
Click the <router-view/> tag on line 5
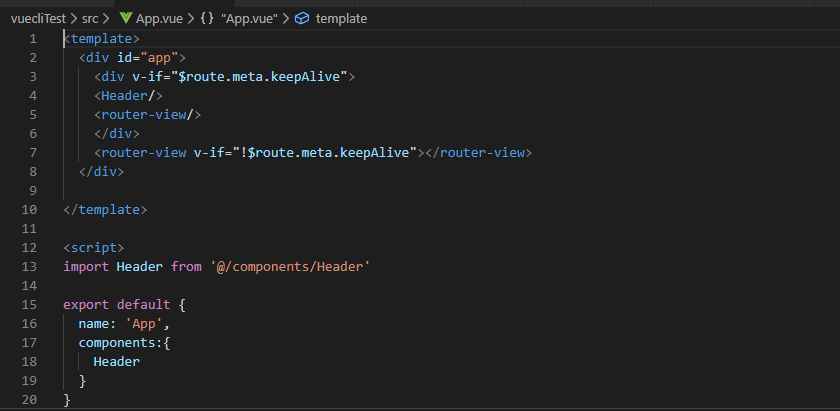(147, 115)
